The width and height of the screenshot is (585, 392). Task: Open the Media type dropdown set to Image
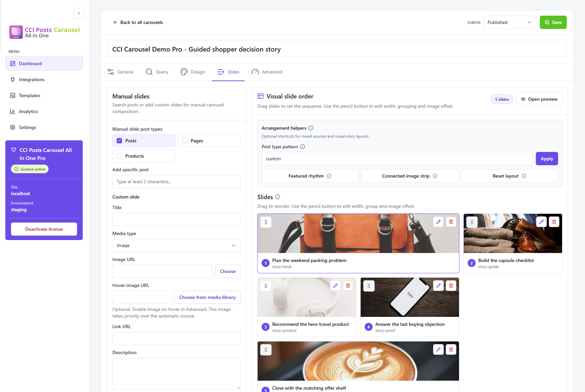176,245
